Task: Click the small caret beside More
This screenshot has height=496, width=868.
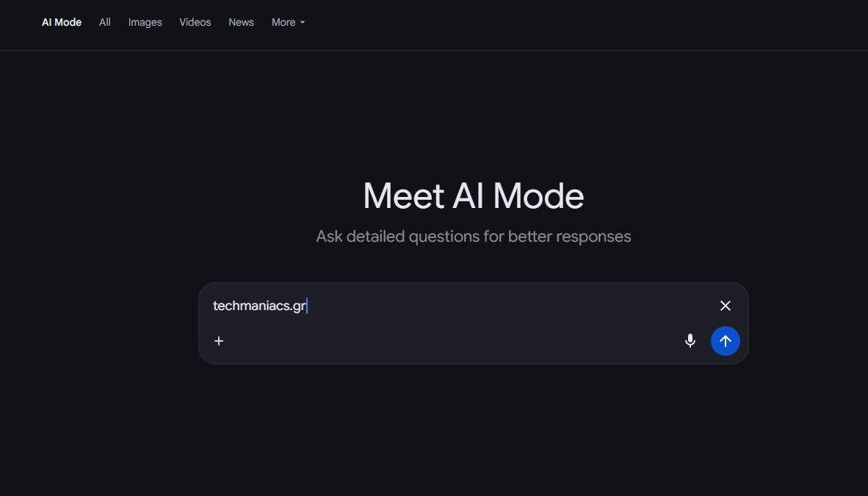Action: [303, 23]
